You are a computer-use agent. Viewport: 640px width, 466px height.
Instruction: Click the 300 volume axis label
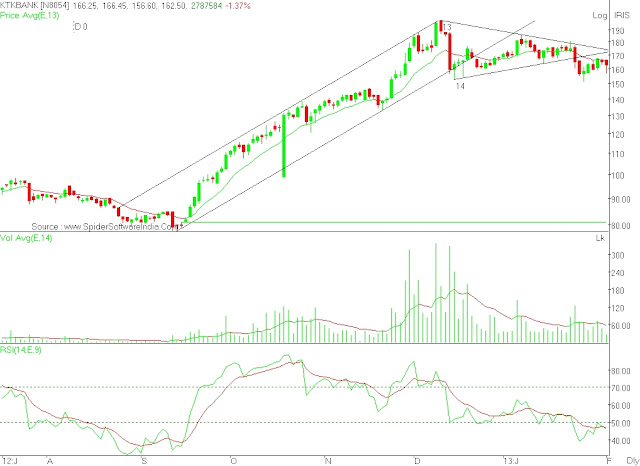pos(618,255)
